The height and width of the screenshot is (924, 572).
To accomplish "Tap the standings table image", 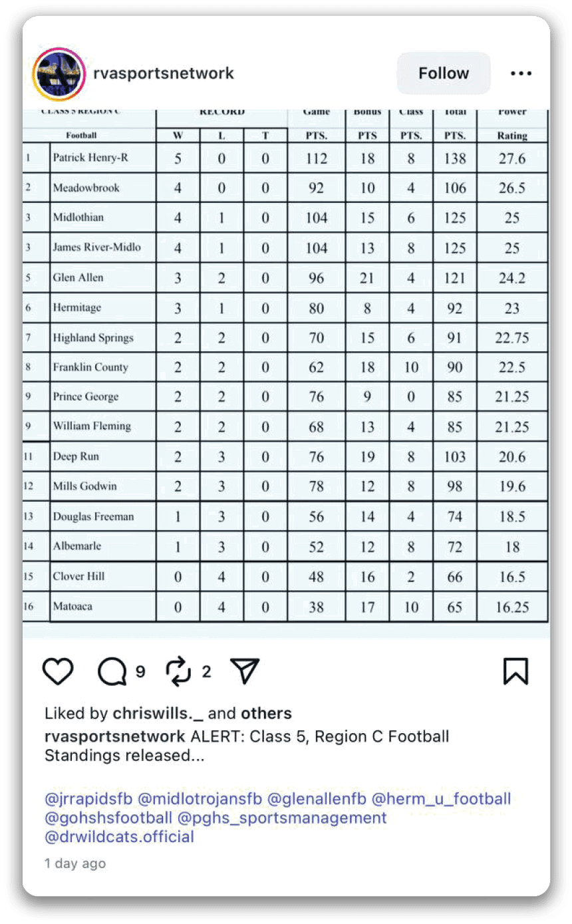I will point(286,366).
